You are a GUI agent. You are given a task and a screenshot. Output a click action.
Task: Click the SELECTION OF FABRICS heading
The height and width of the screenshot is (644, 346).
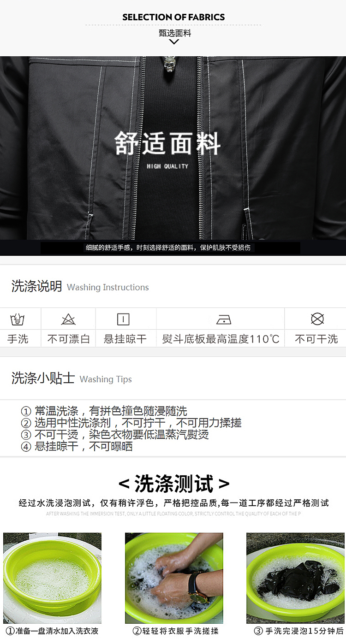point(173,17)
